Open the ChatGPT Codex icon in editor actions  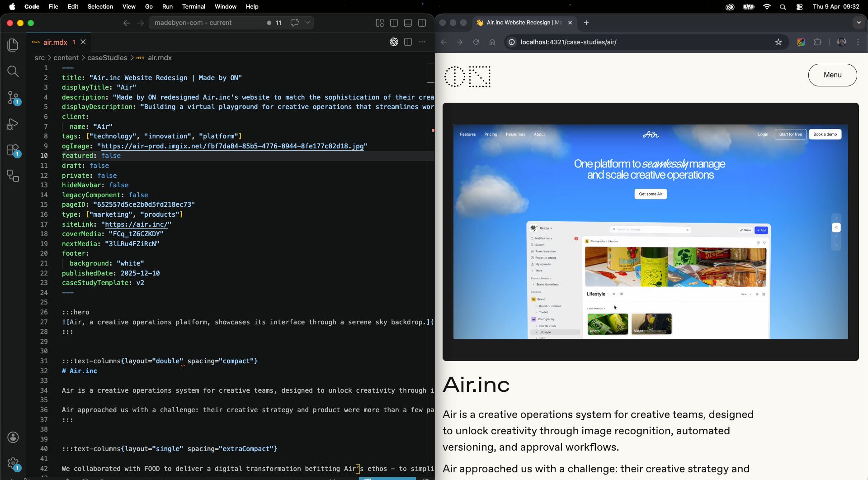pyautogui.click(x=394, y=42)
